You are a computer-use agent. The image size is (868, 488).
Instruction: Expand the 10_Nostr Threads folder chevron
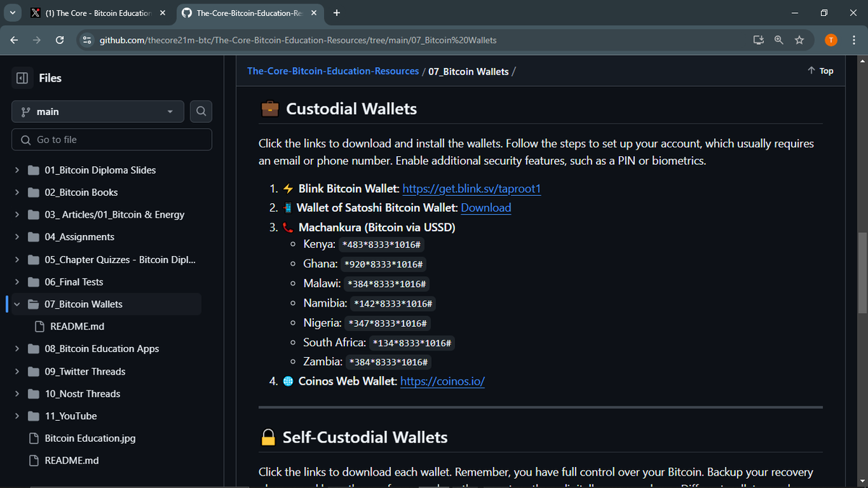tap(17, 394)
